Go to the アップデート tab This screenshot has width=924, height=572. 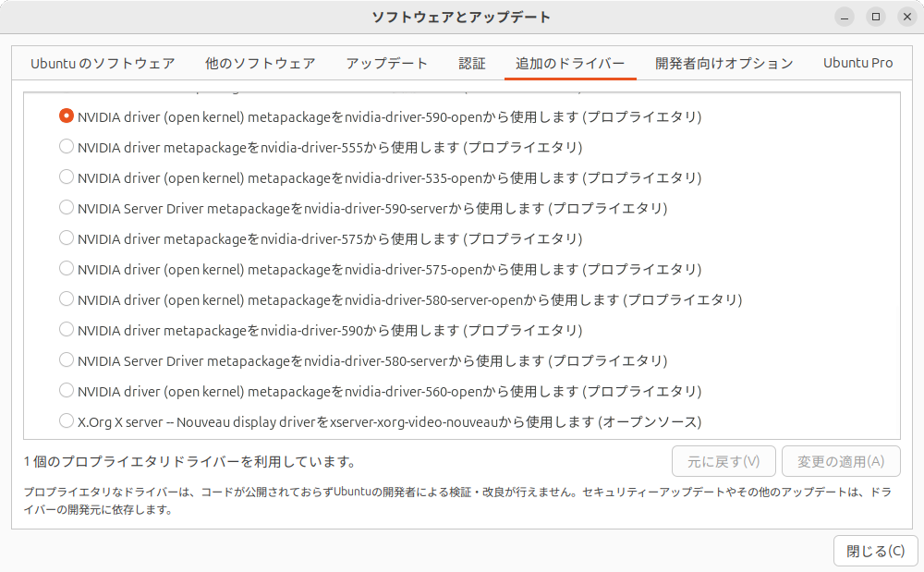click(x=386, y=63)
